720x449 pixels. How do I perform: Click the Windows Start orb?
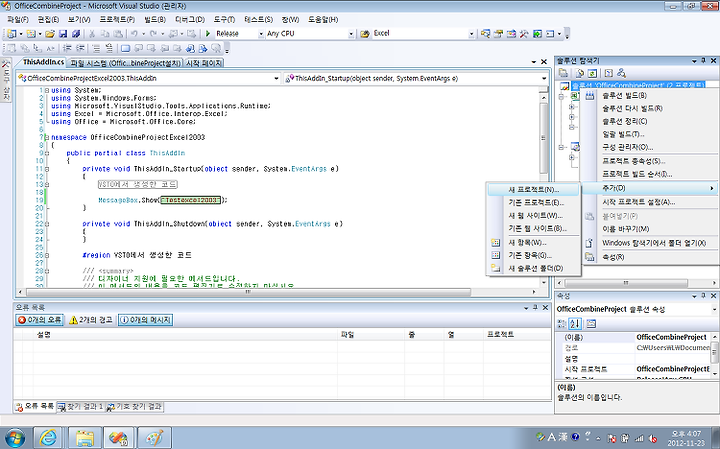15,438
